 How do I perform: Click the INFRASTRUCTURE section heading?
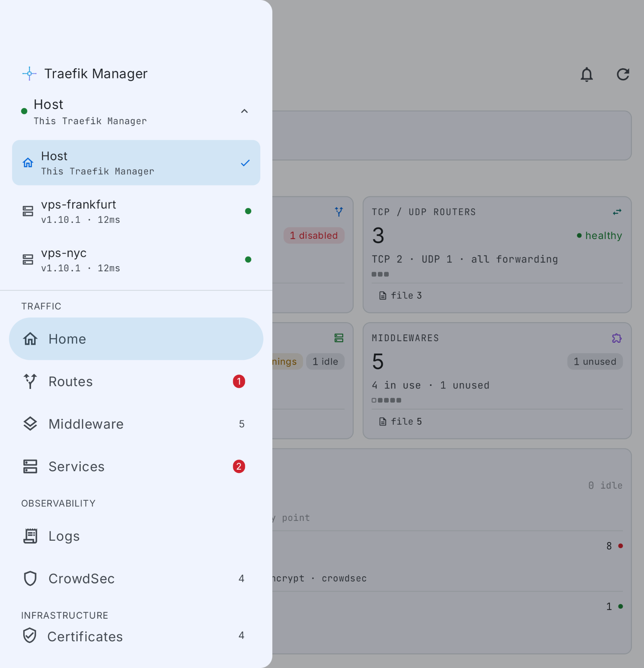[x=65, y=616]
